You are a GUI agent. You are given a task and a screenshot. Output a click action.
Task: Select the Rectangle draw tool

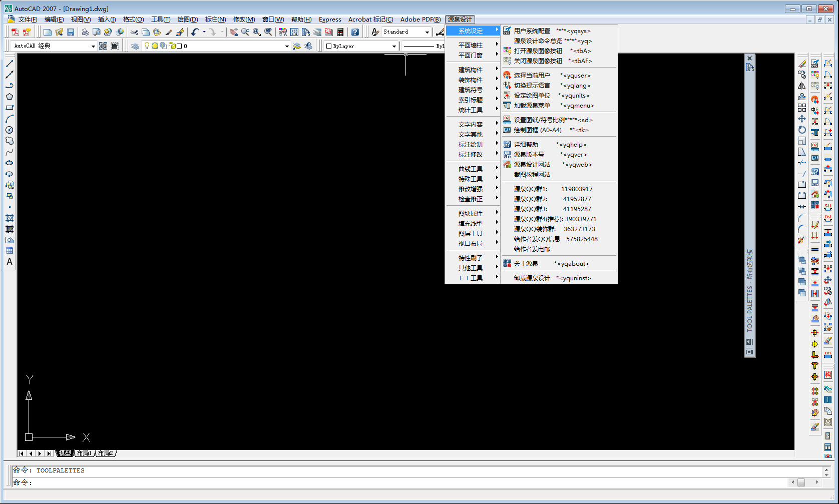10,108
